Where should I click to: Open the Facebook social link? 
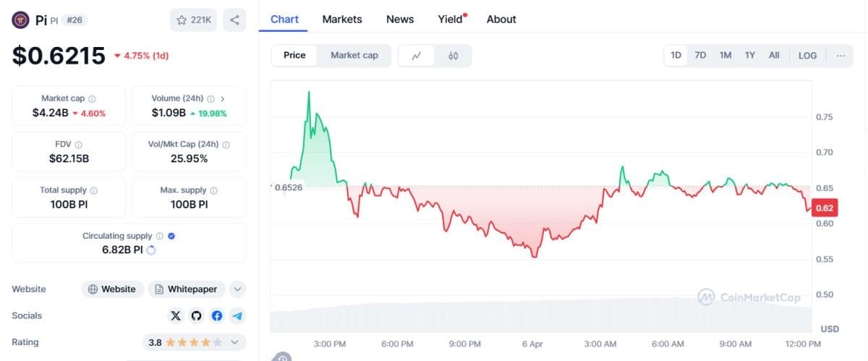click(217, 315)
